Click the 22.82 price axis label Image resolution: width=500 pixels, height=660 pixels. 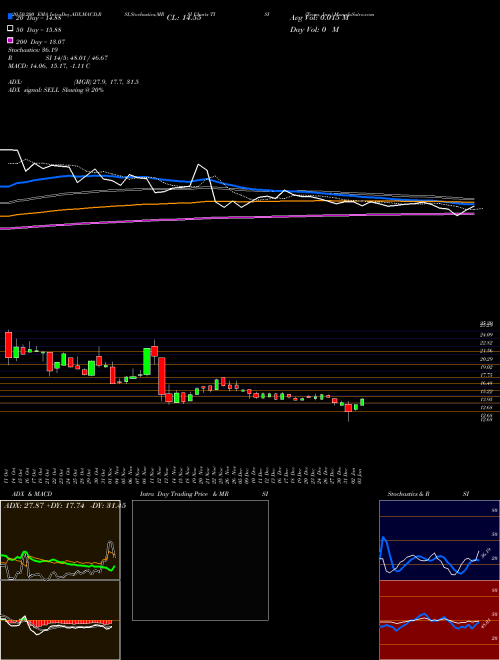pyautogui.click(x=487, y=343)
